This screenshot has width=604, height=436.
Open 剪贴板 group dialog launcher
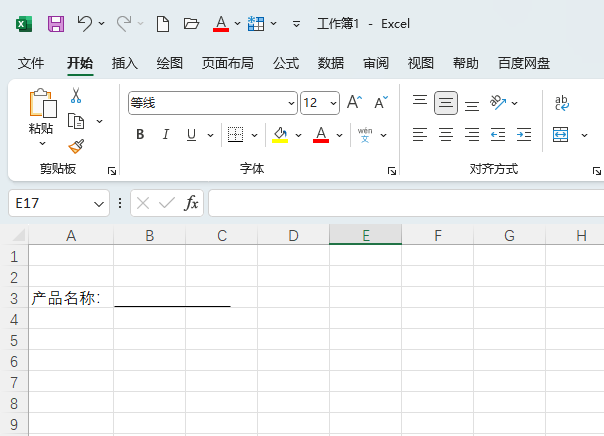coord(112,171)
